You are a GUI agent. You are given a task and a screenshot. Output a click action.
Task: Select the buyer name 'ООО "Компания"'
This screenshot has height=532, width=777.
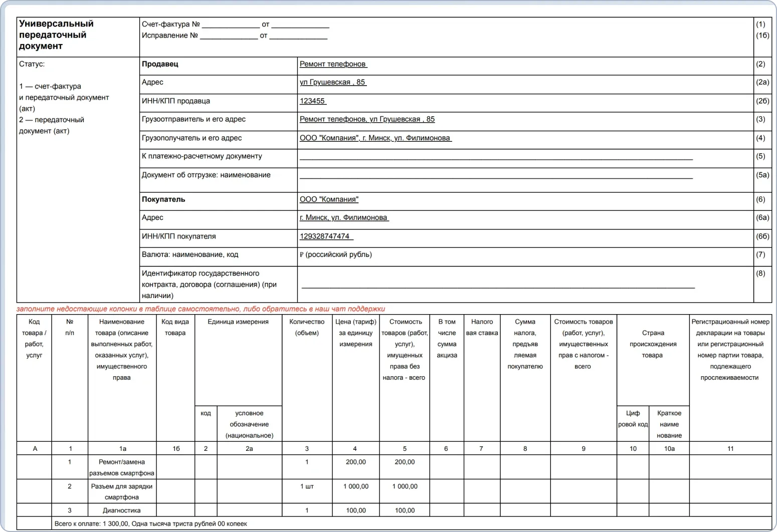pyautogui.click(x=329, y=199)
